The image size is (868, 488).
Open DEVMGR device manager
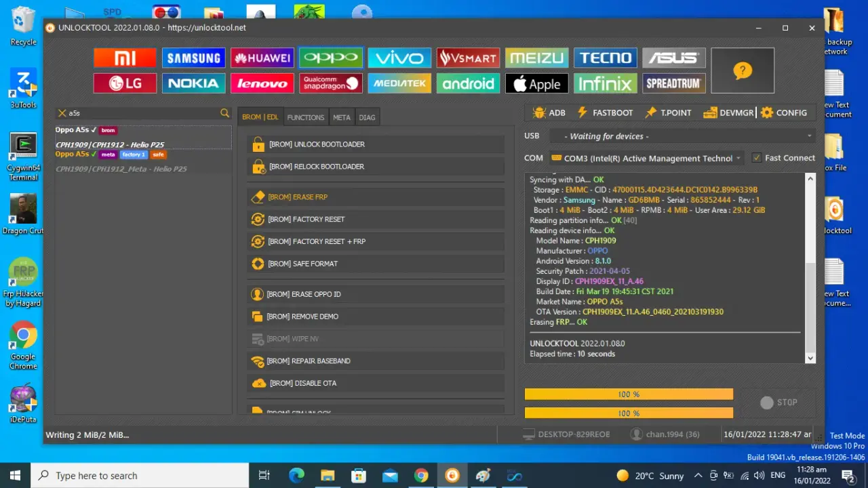coord(729,113)
